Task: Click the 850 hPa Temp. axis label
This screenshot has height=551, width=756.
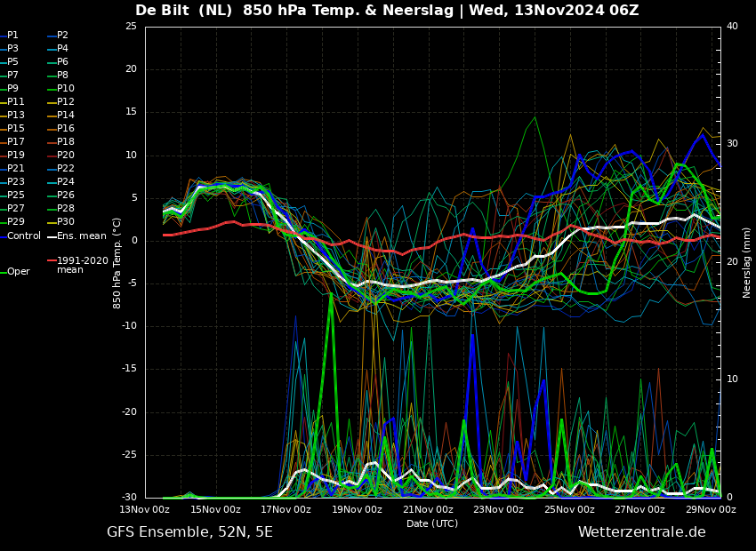Action: coord(117,262)
